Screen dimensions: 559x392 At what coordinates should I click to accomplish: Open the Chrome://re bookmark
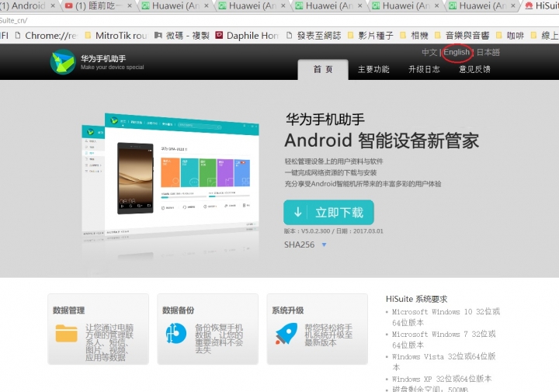click(46, 35)
